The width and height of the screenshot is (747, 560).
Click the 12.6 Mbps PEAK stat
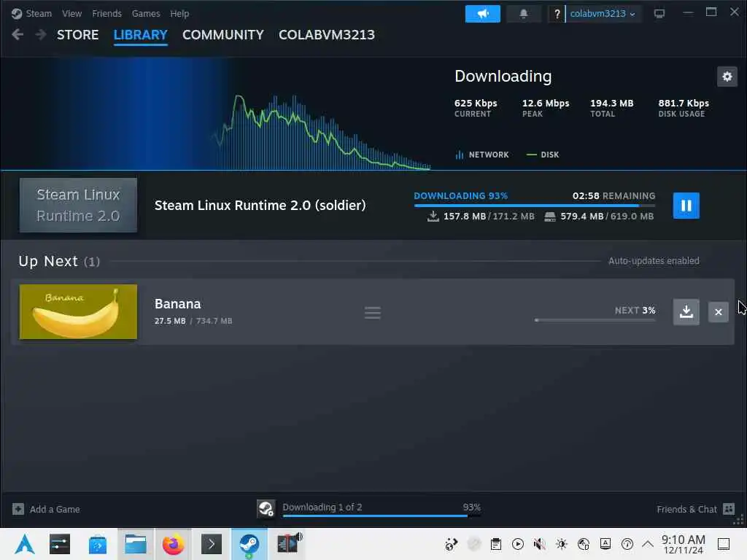[x=546, y=108]
